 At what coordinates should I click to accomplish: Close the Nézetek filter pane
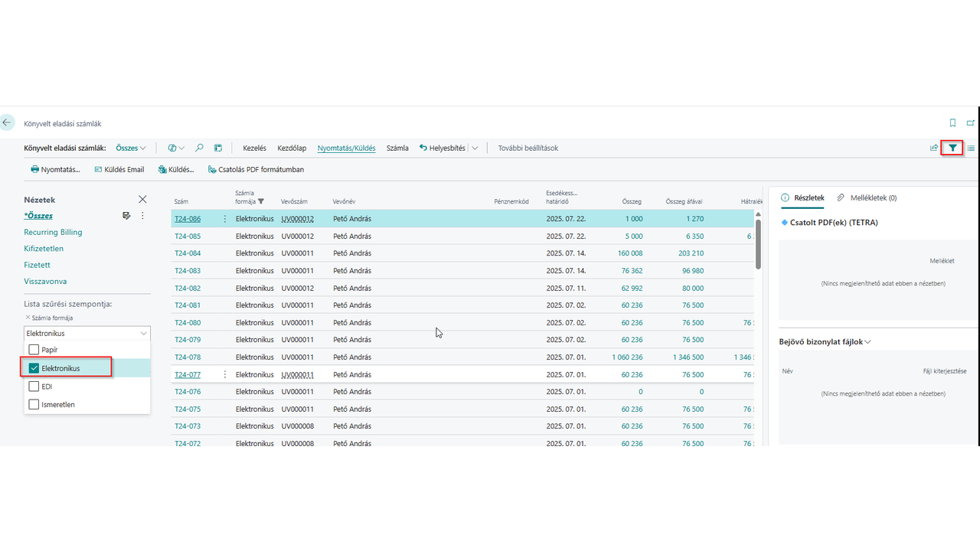(142, 199)
